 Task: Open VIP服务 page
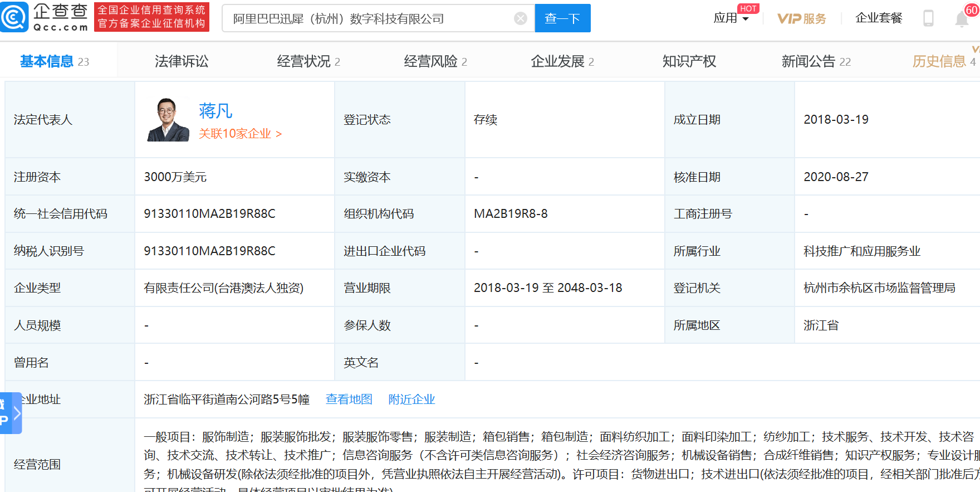click(x=802, y=19)
